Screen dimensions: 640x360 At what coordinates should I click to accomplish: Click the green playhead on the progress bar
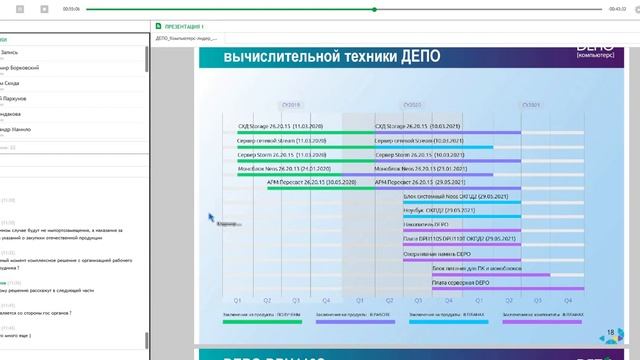point(374,9)
